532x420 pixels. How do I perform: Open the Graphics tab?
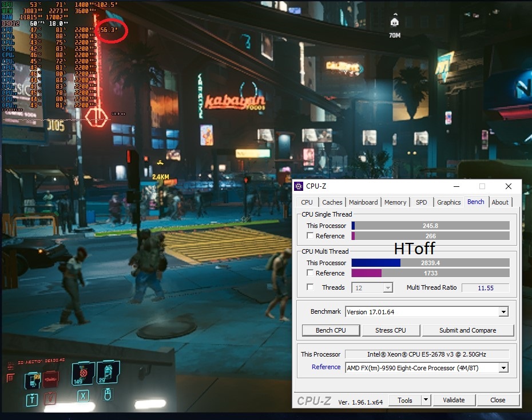[448, 202]
